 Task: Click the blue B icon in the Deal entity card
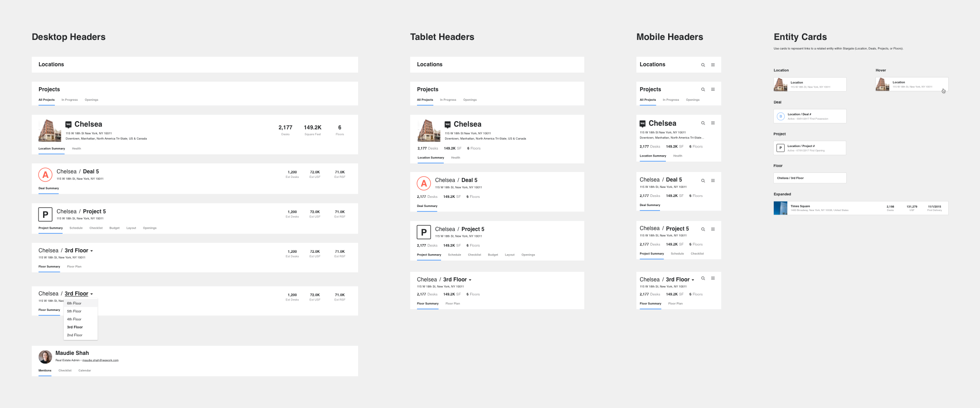pyautogui.click(x=781, y=116)
